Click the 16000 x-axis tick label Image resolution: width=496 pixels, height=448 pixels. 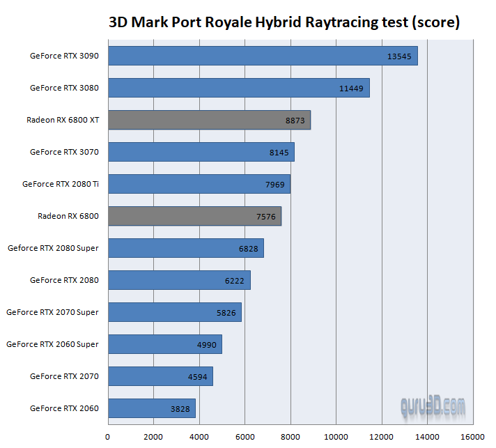(472, 437)
